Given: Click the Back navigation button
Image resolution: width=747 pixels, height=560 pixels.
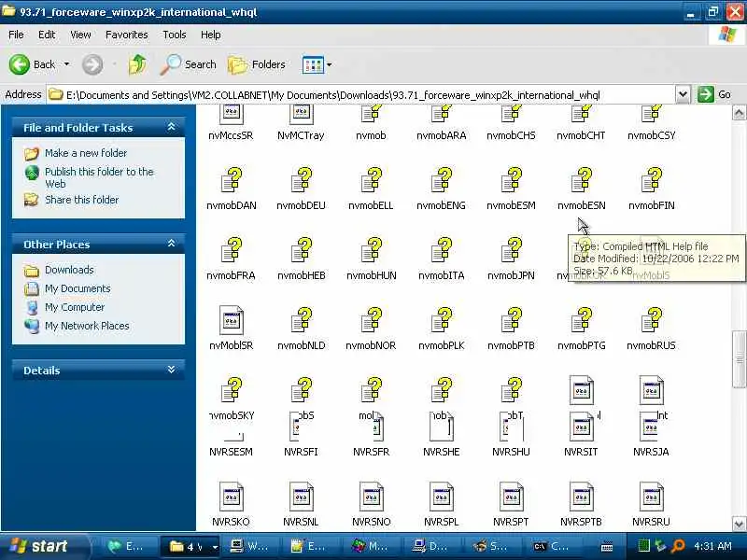Looking at the screenshot, I should click(x=33, y=64).
